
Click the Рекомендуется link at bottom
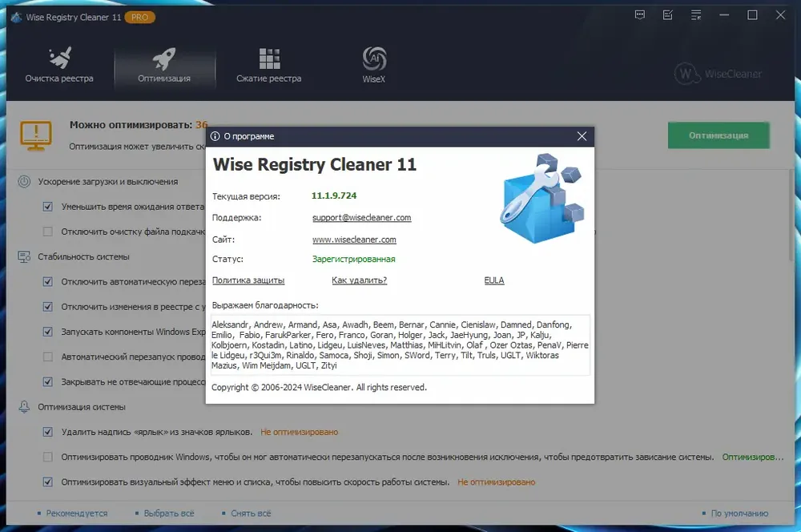pos(77,513)
